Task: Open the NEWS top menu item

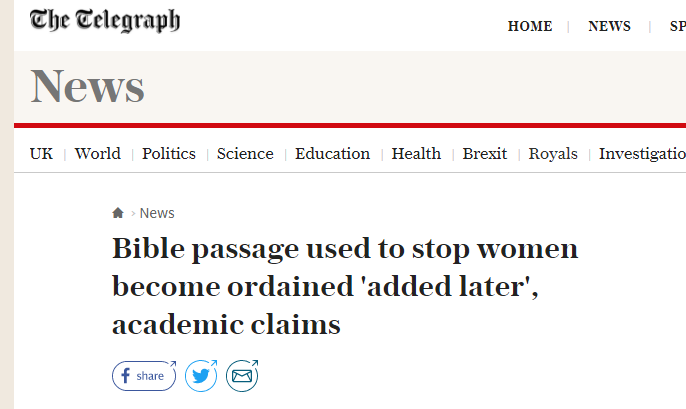Action: (x=609, y=26)
